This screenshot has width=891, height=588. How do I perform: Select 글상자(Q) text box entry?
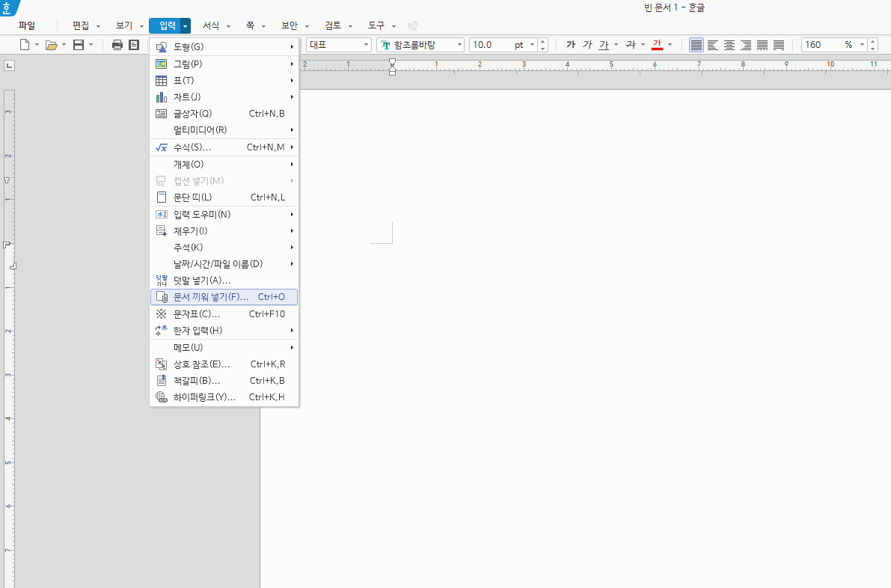coord(224,114)
